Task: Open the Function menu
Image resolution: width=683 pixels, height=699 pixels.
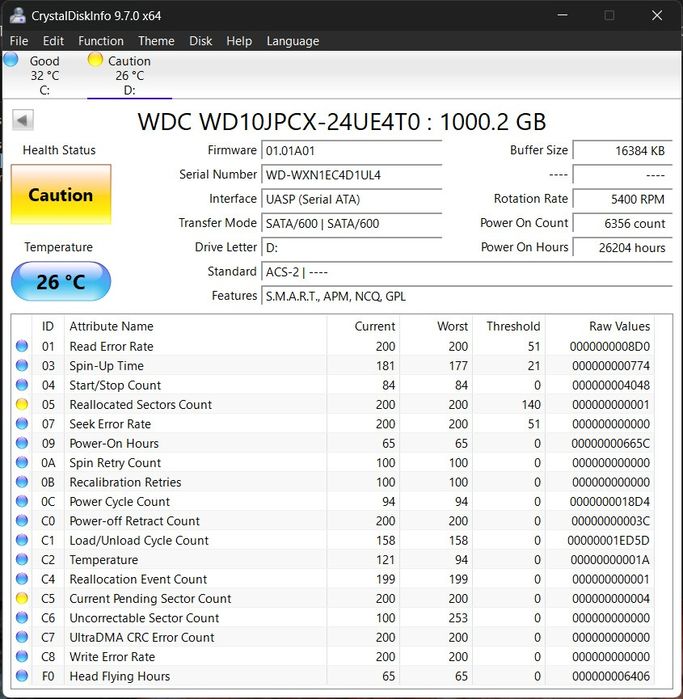Action: pos(101,41)
